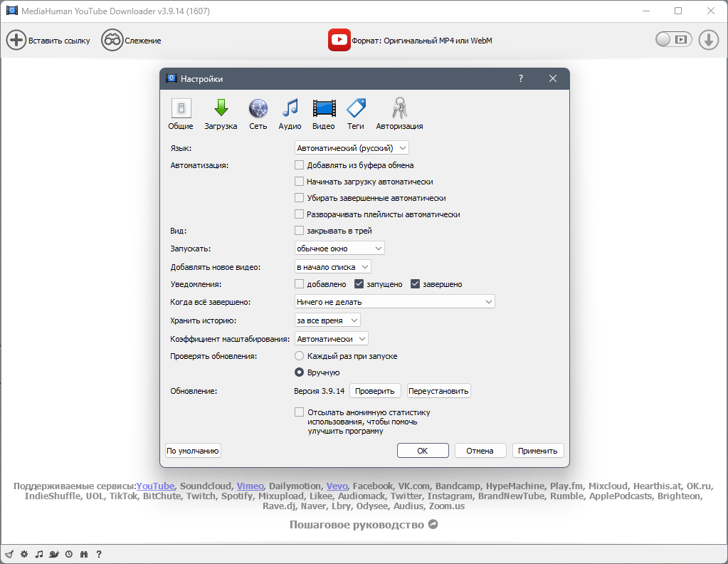Confirm settings with the OK button
Image resolution: width=728 pixels, height=564 pixels.
423,450
